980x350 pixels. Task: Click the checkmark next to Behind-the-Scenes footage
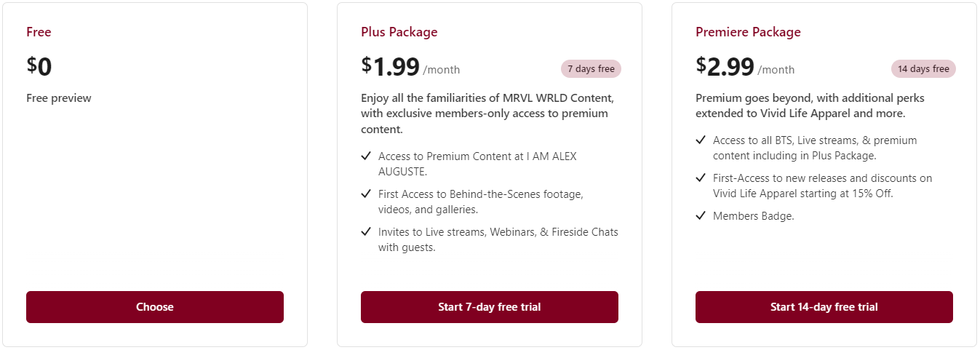point(366,194)
